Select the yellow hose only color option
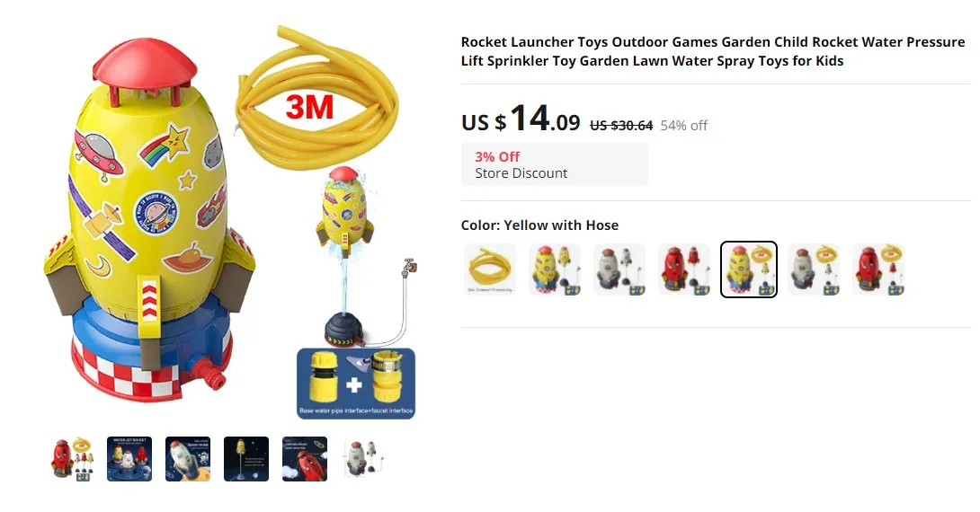 (x=490, y=269)
